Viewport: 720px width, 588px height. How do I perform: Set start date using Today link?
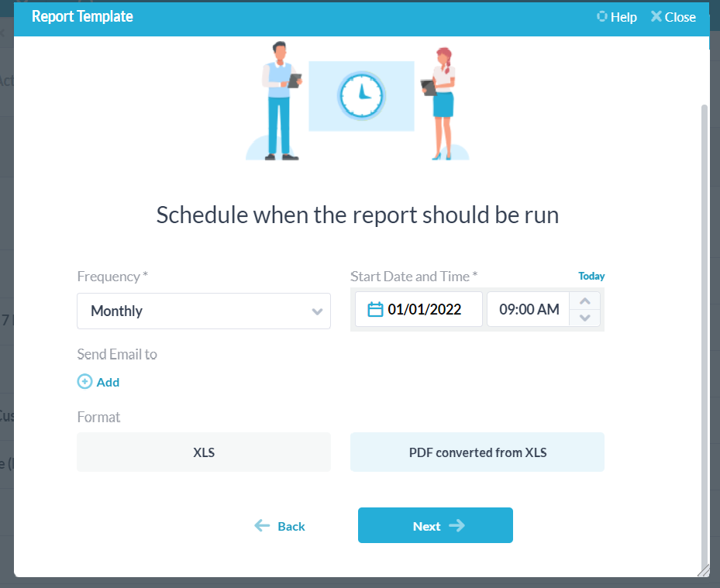pos(591,276)
